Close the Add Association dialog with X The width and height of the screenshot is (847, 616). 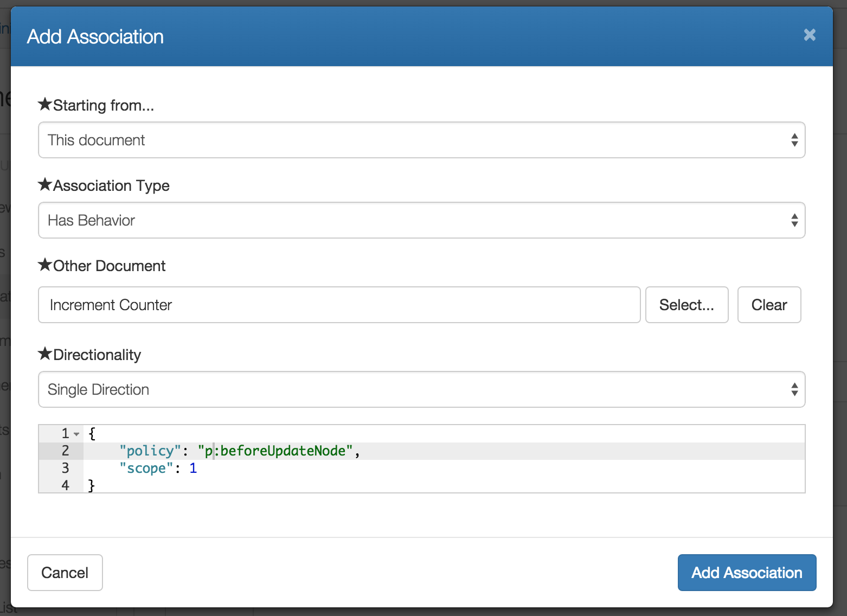point(810,35)
